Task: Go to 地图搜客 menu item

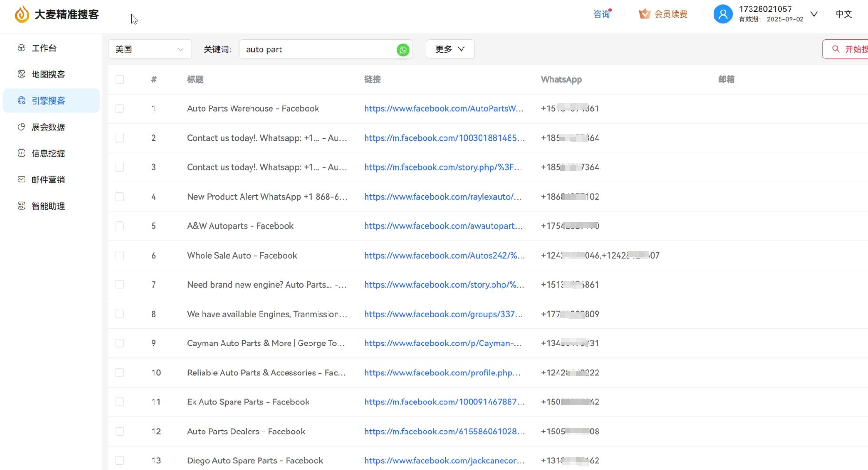Action: (48, 74)
